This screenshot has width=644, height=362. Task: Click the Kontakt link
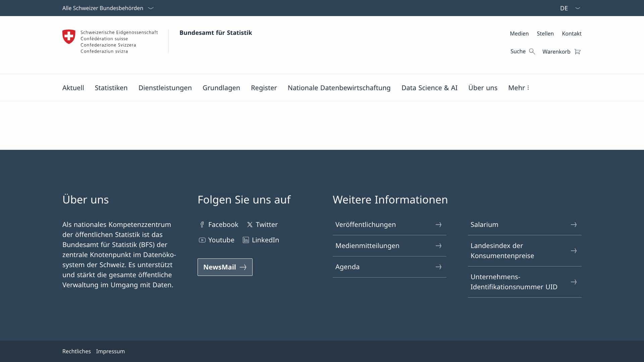[x=572, y=34]
